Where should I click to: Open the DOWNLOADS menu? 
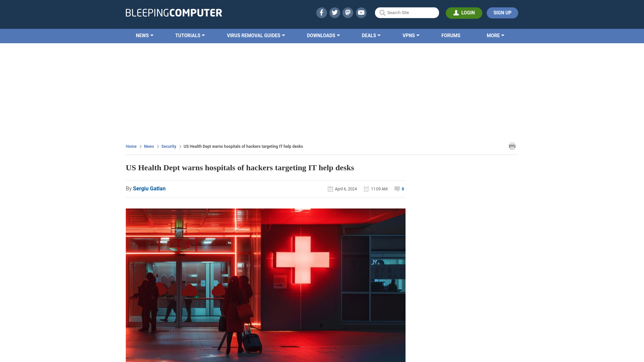click(x=323, y=35)
